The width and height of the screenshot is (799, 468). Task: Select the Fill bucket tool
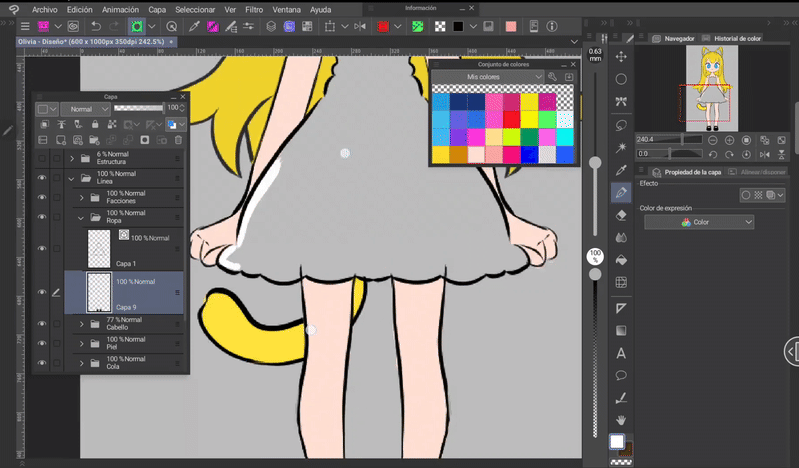pyautogui.click(x=621, y=260)
